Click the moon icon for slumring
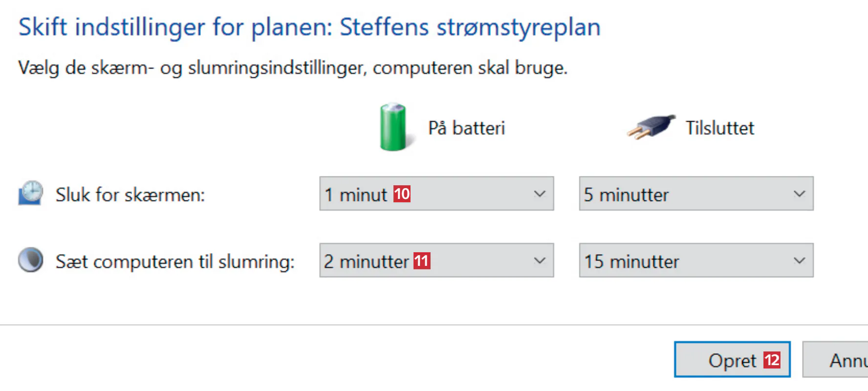 point(31,260)
